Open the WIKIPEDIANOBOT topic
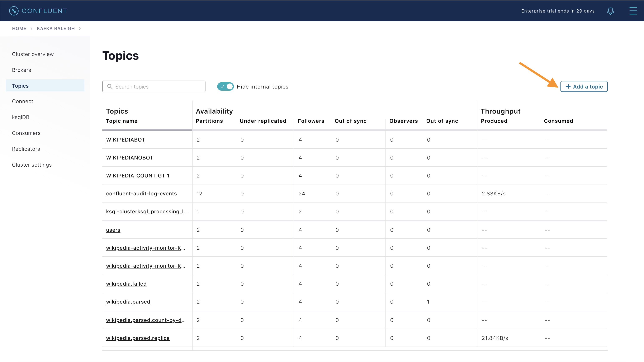 pos(129,158)
